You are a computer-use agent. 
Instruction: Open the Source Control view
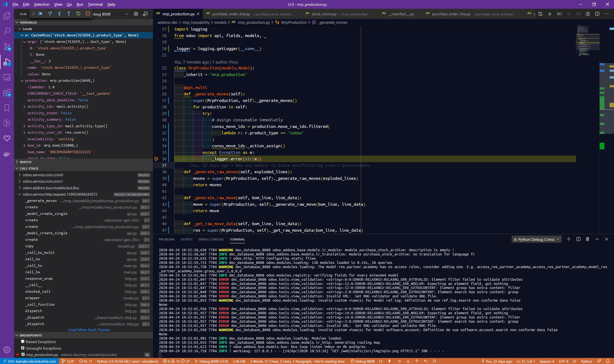point(7,46)
